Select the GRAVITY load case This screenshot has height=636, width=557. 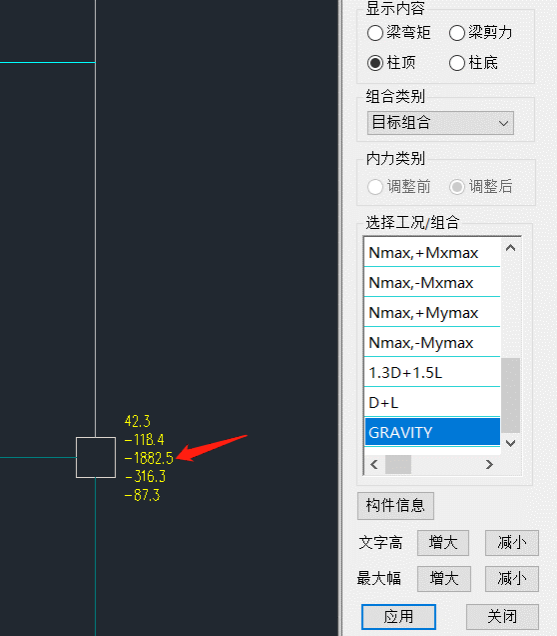432,432
